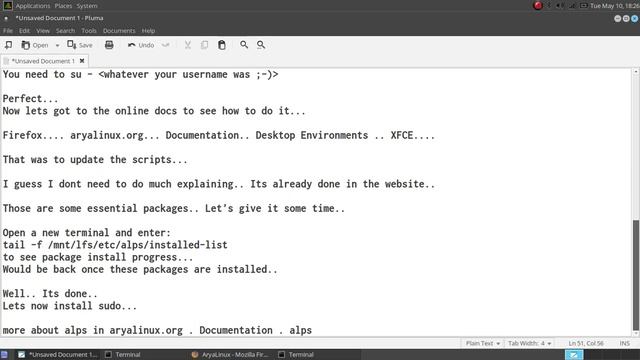Open the Edit menu
640x360 pixels.
[24, 31]
